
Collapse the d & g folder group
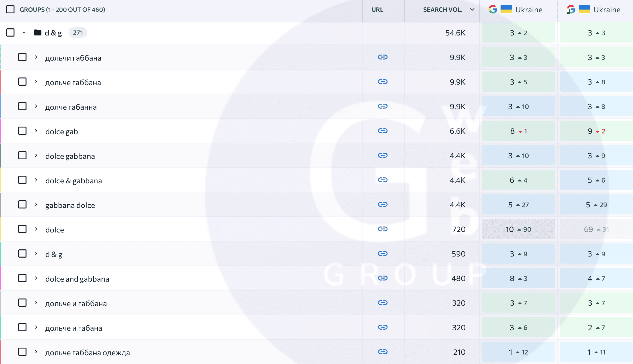(24, 33)
